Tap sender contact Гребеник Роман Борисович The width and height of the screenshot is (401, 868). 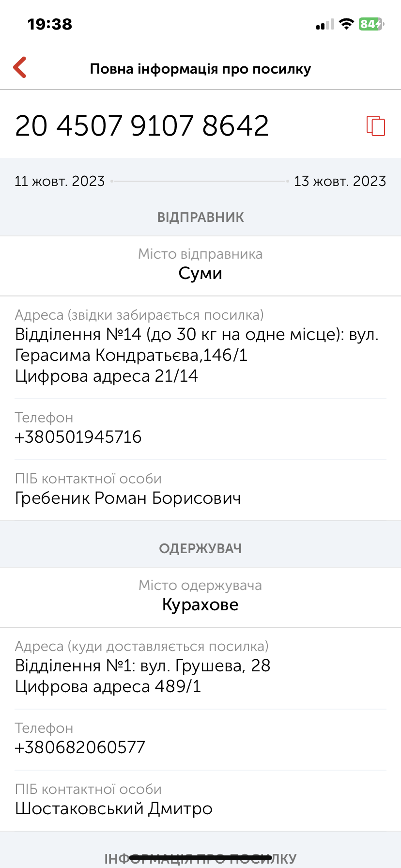tap(128, 498)
